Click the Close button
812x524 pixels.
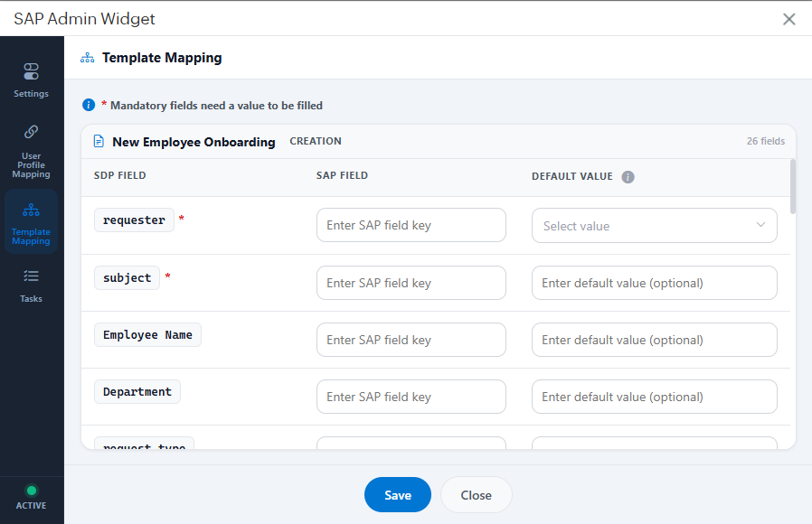(x=476, y=495)
